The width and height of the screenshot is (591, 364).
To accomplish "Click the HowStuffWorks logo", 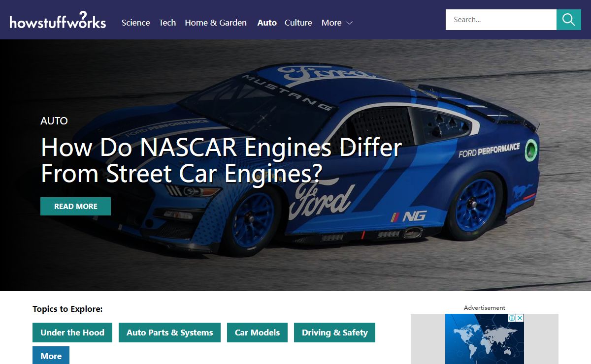I will (x=58, y=21).
